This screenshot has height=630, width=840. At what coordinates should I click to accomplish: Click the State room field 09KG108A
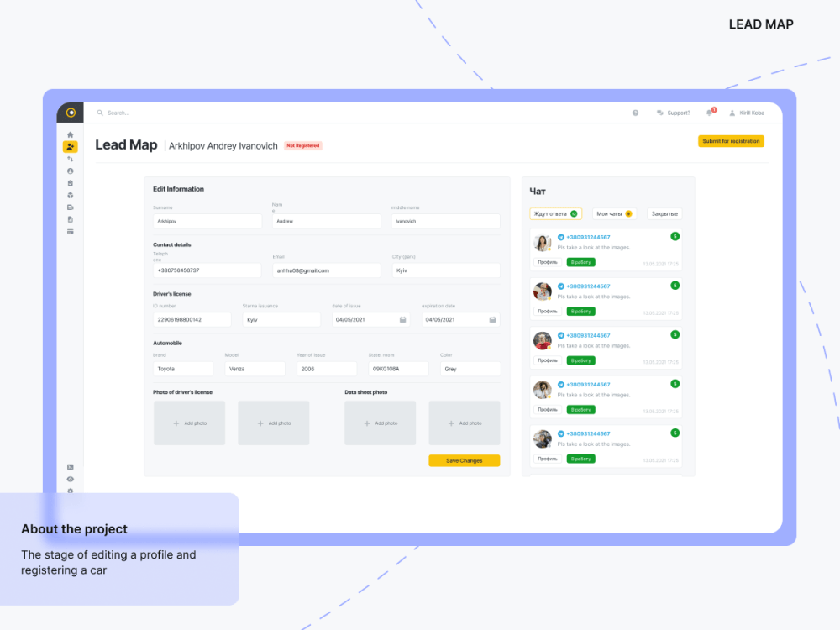click(398, 369)
